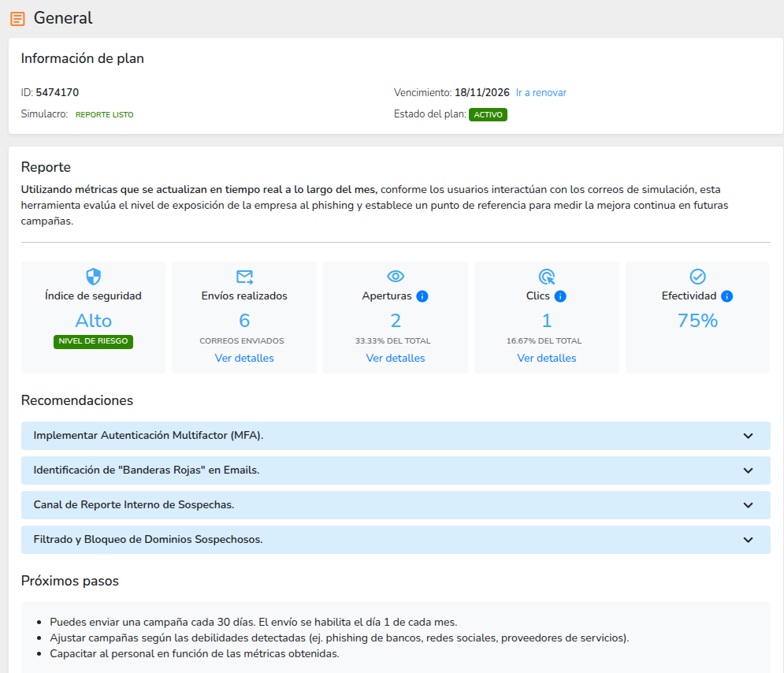
Task: Click the envelope icon above Envíos realizados
Action: (244, 277)
